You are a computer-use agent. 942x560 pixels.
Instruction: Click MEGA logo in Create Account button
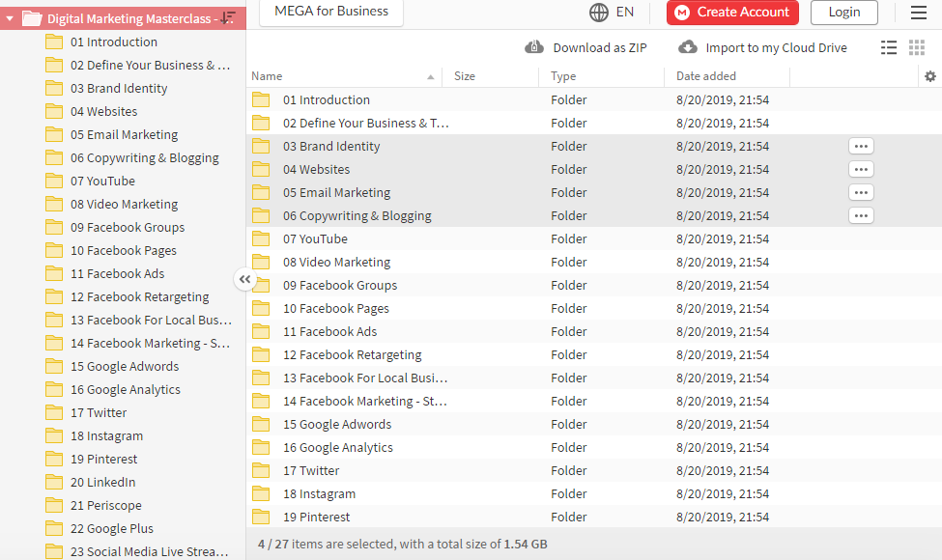(x=682, y=12)
